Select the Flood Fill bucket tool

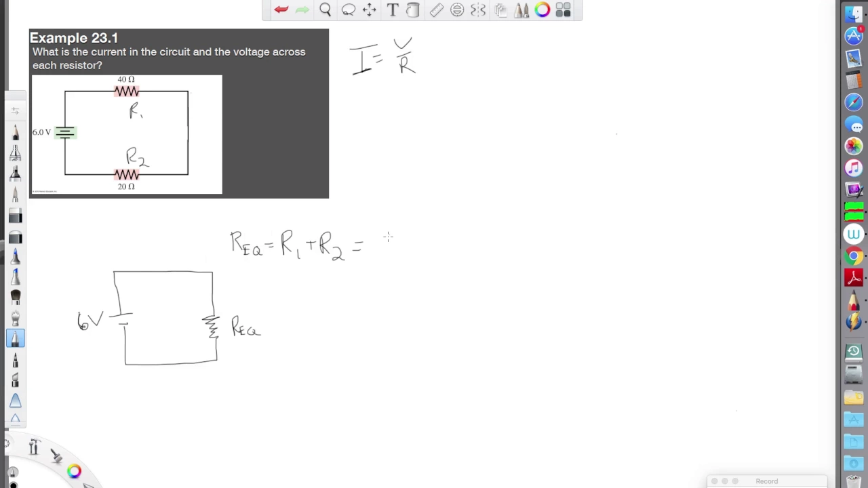413,9
